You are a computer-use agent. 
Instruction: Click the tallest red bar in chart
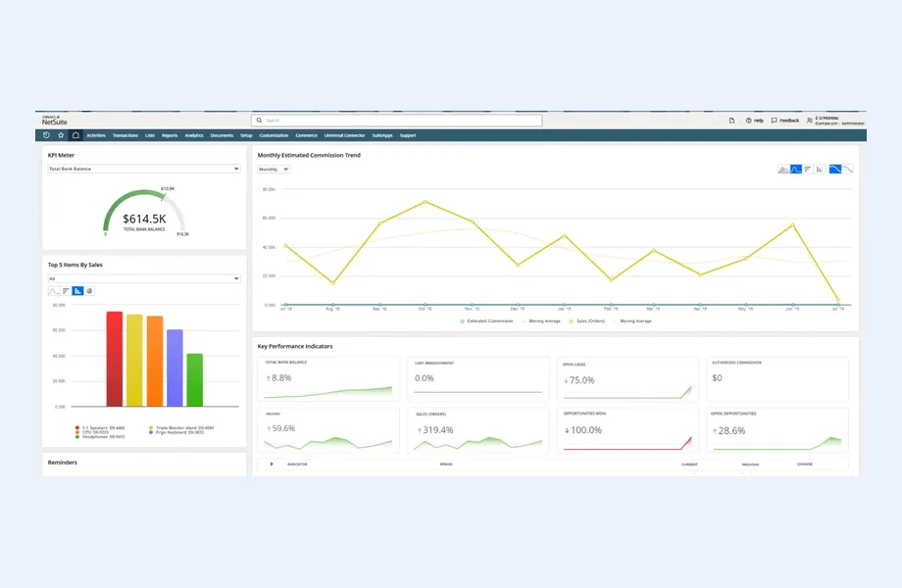tap(115, 360)
